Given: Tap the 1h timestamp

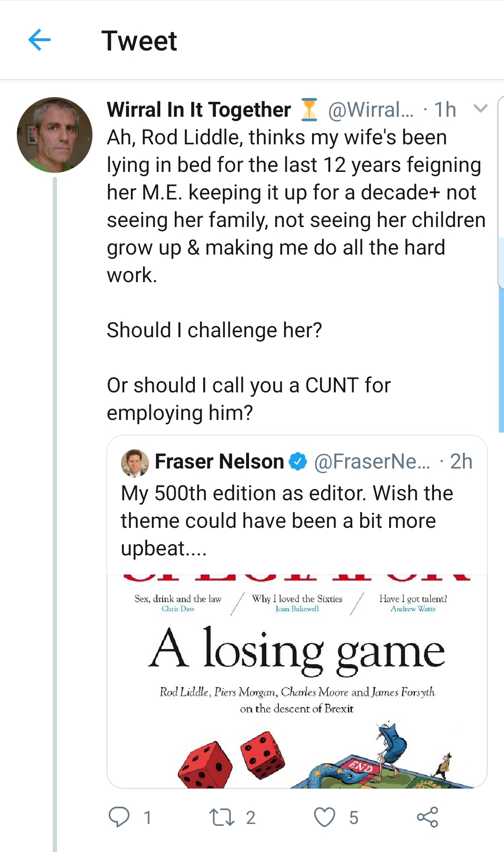Looking at the screenshot, I should 445,110.
